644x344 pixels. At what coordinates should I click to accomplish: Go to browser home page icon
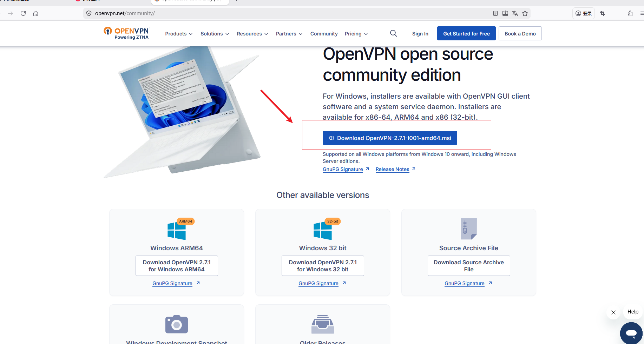(35, 13)
